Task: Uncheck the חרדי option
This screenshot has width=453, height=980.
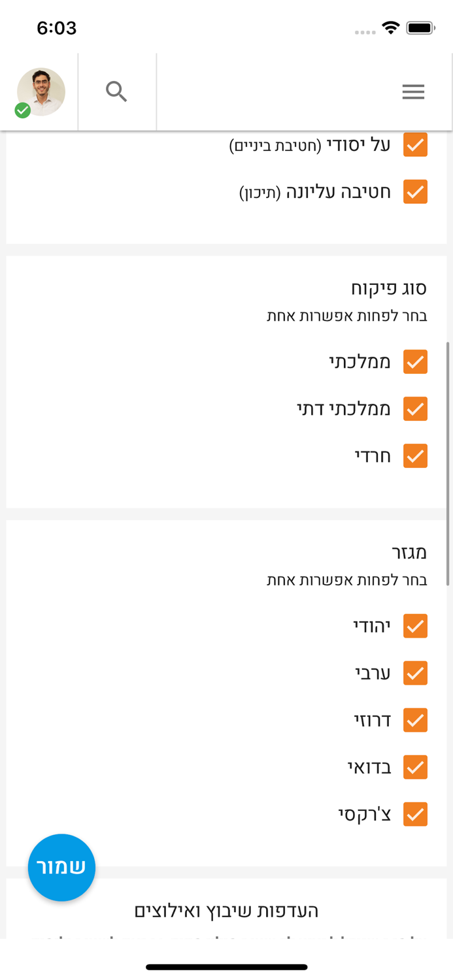Action: [415, 456]
